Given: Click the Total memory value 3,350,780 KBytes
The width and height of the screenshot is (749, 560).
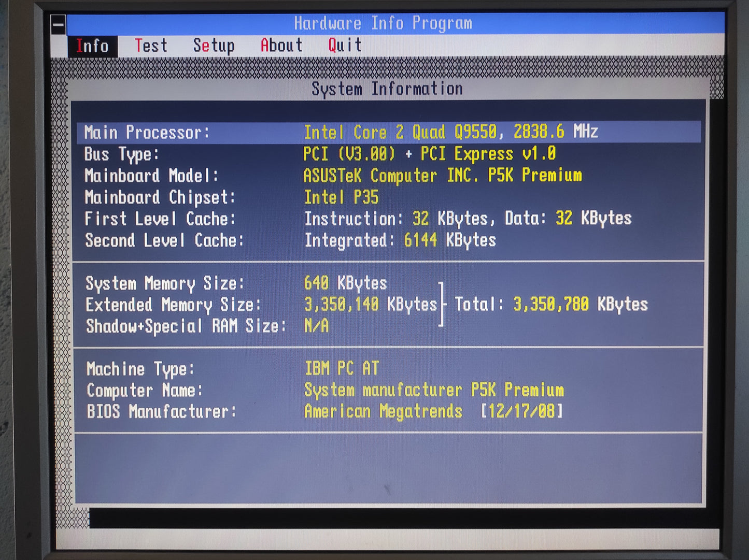Looking at the screenshot, I should coord(580,305).
